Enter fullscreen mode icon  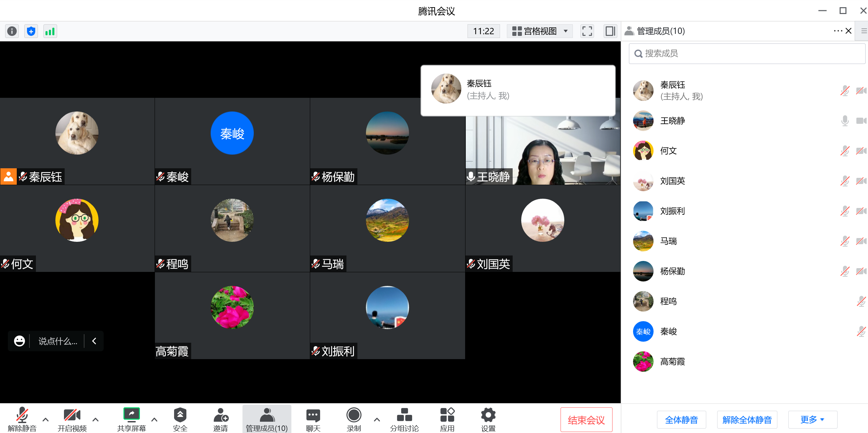point(587,31)
